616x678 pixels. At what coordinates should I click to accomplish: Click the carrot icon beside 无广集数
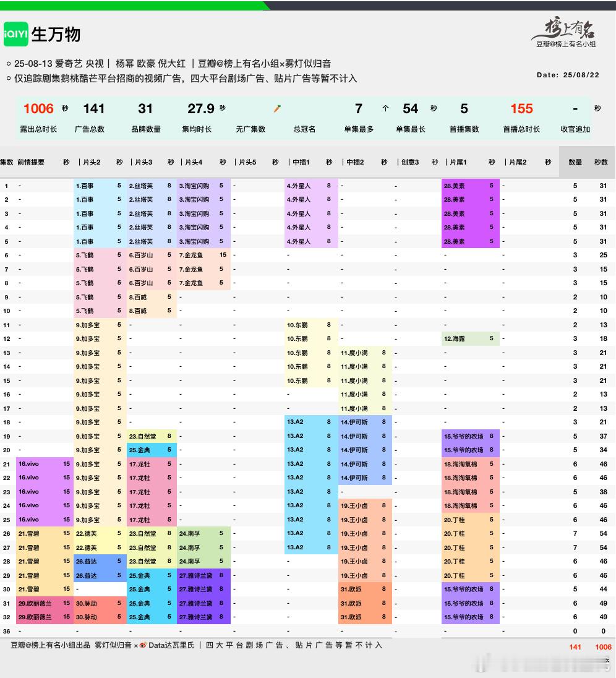(277, 108)
